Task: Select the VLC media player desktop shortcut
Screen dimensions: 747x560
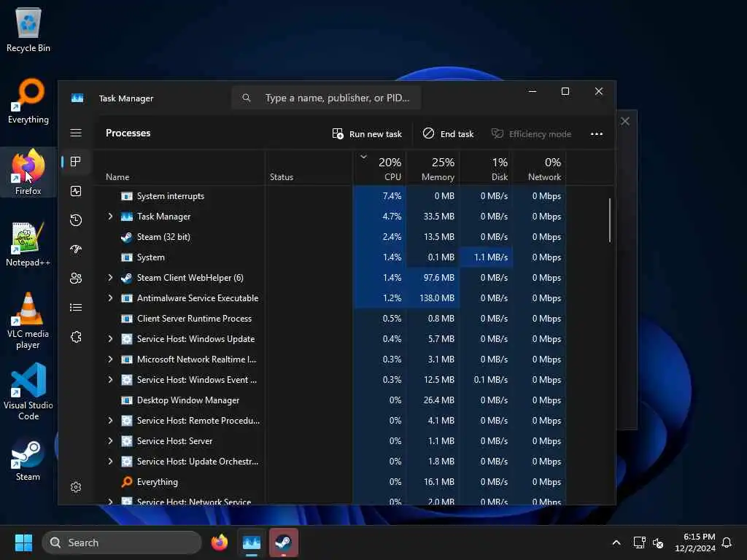Action: [28, 321]
